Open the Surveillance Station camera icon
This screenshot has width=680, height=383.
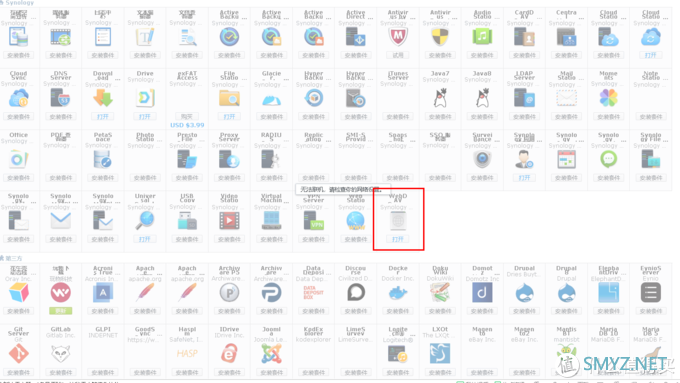tap(482, 160)
